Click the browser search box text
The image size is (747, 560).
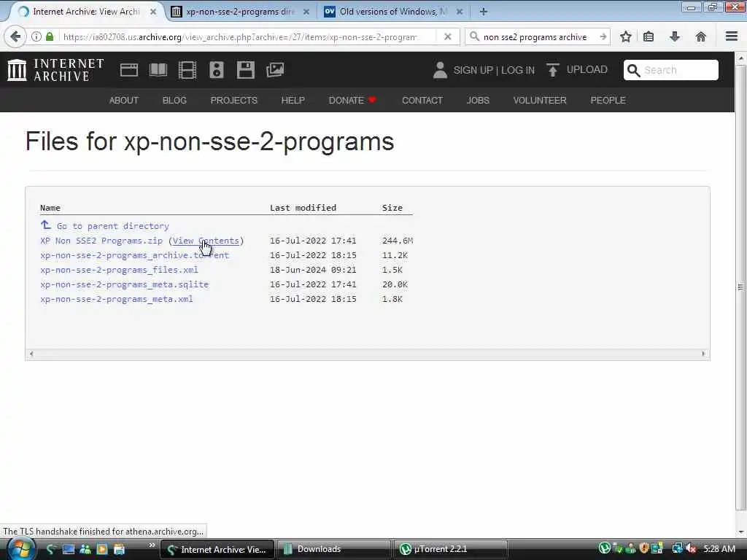(x=535, y=36)
